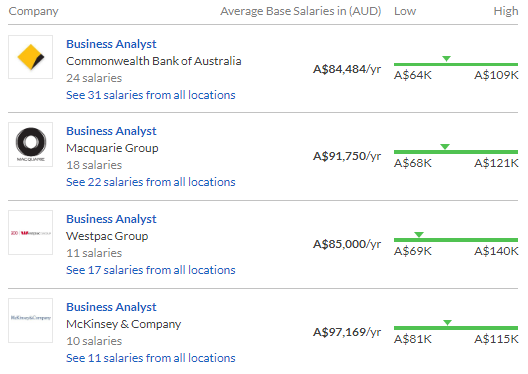Click the Westpac salary range marker triangle
528x374 pixels.
(419, 234)
